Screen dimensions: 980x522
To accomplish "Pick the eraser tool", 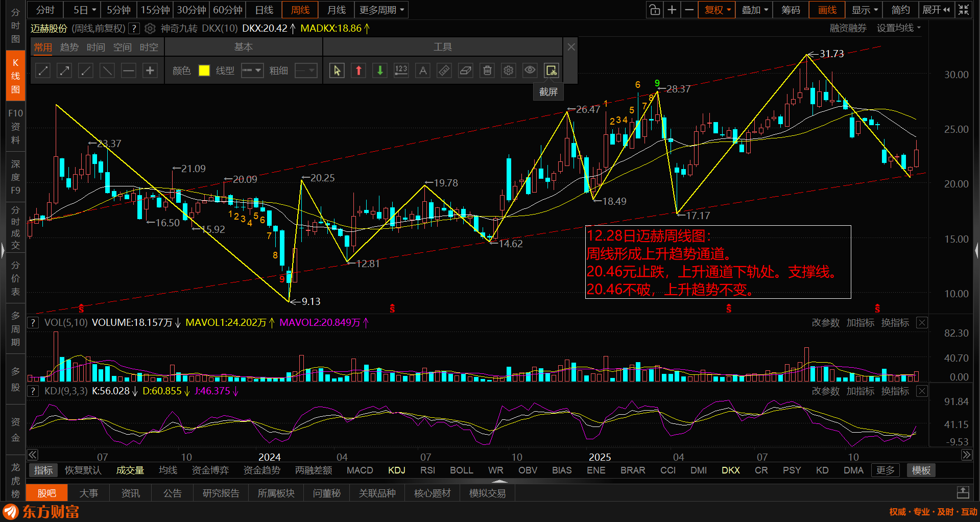I will (x=466, y=70).
